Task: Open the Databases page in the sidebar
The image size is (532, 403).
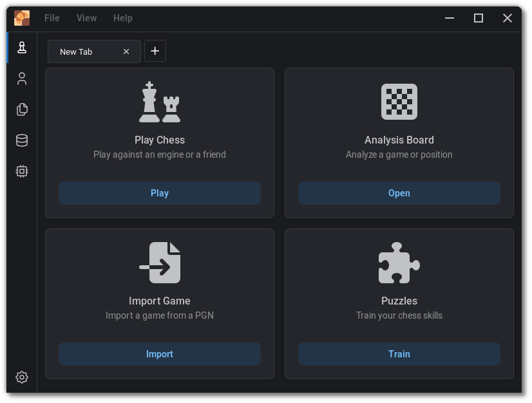Action: pyautogui.click(x=22, y=140)
